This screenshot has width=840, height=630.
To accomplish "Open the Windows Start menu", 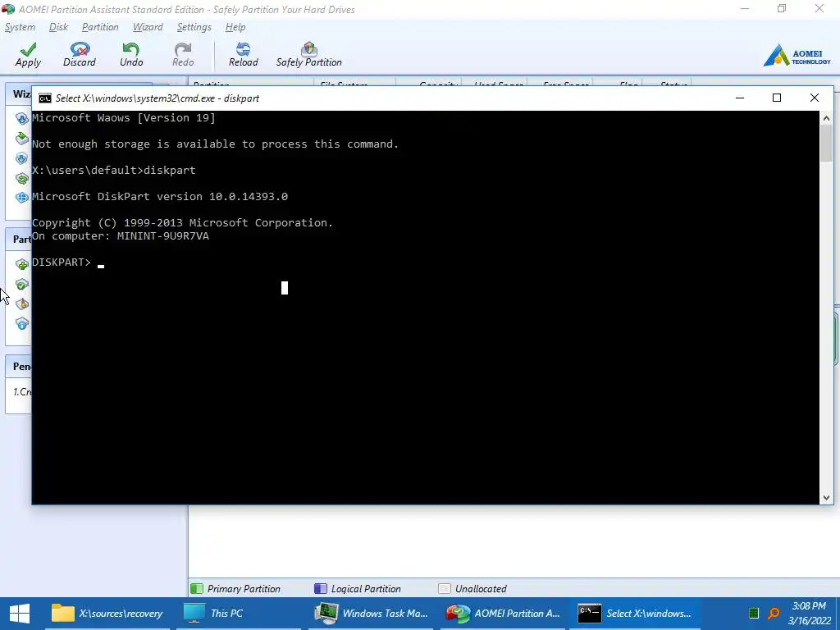I will tap(20, 614).
